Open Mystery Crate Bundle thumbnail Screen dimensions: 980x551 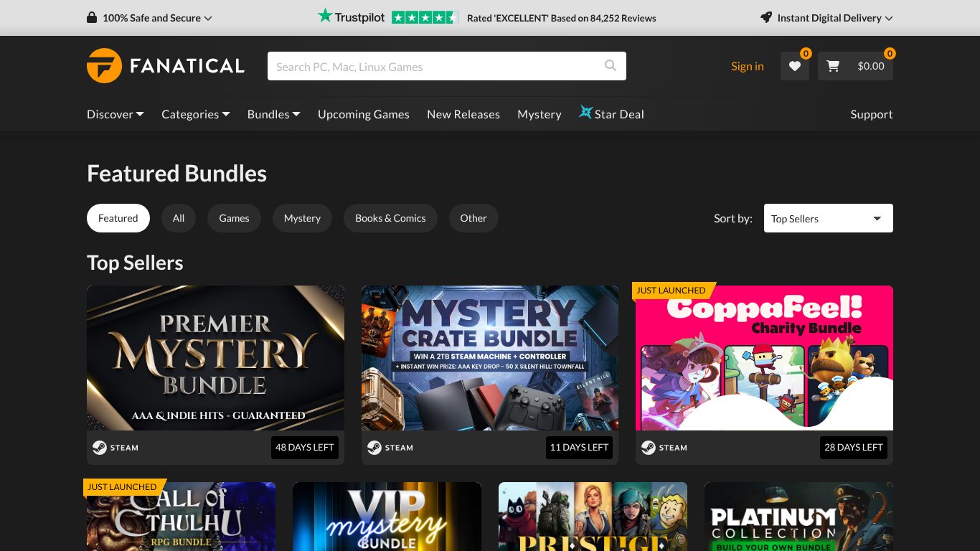[x=490, y=358]
